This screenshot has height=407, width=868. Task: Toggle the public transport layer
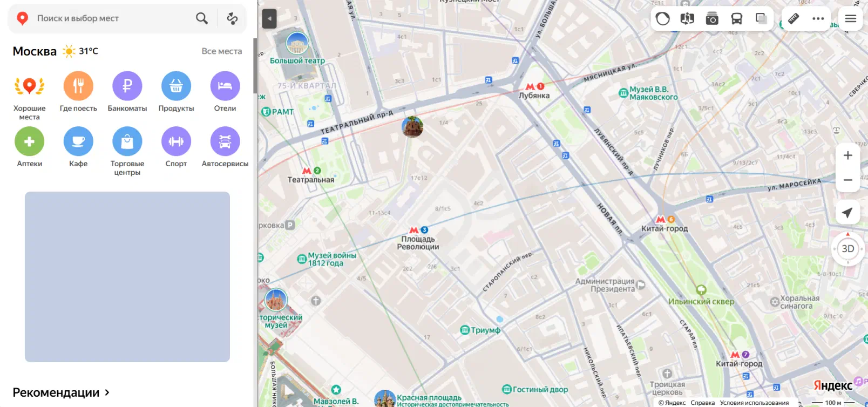click(x=737, y=19)
